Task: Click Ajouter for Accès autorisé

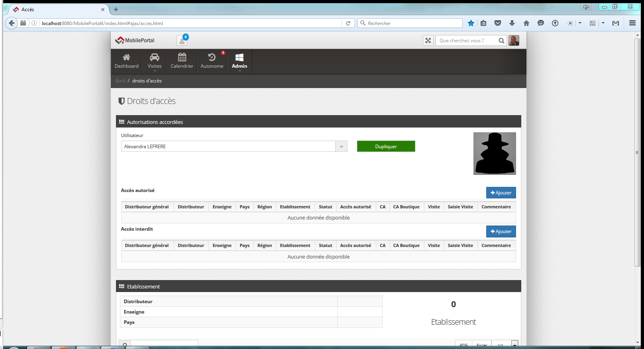Action: [x=501, y=193]
